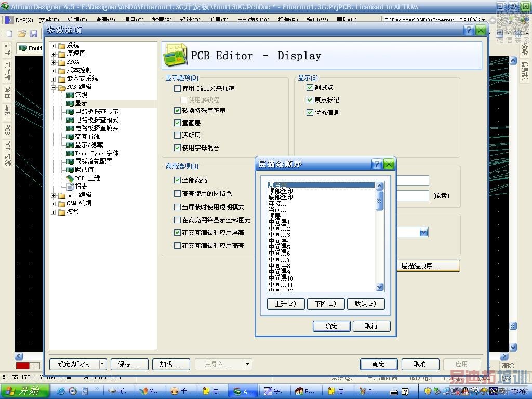
Task: Click the Save disk toolbar icon
Action: pyautogui.click(x=34, y=34)
